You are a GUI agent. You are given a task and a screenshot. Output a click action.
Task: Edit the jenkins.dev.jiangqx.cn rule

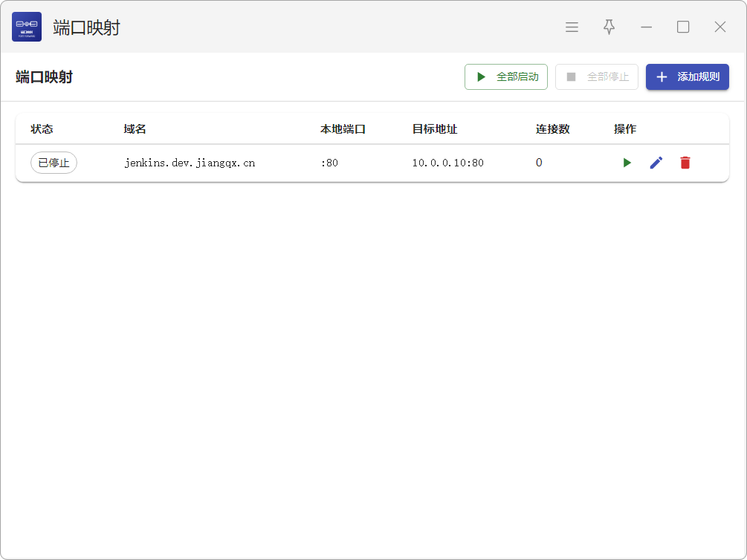click(656, 163)
